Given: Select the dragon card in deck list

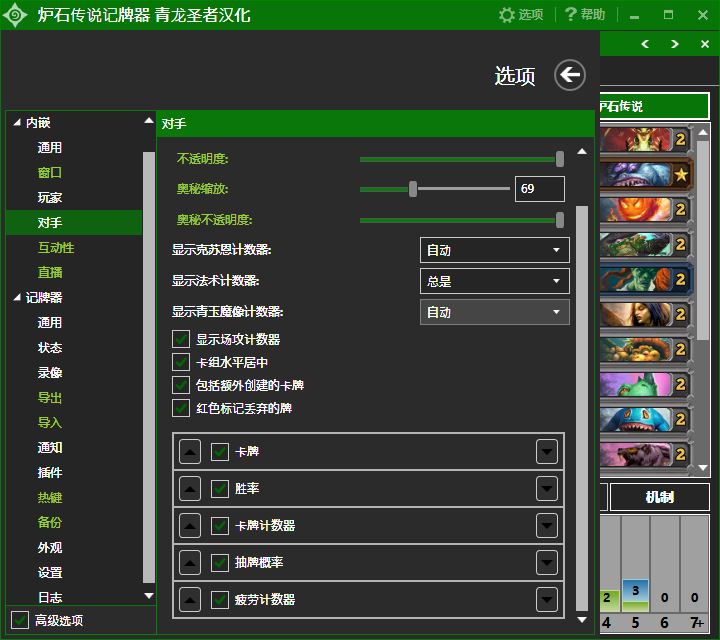Looking at the screenshot, I should pos(646,140).
